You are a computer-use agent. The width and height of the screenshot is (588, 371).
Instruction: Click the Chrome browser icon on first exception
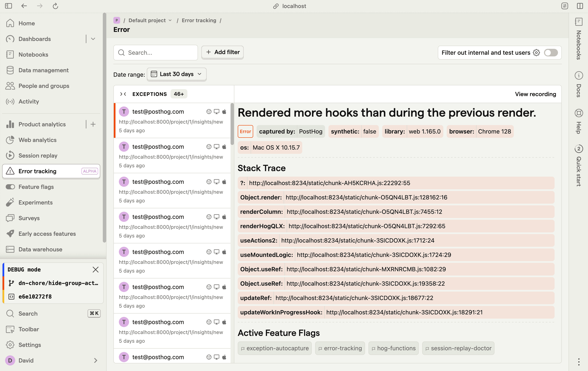click(x=209, y=112)
